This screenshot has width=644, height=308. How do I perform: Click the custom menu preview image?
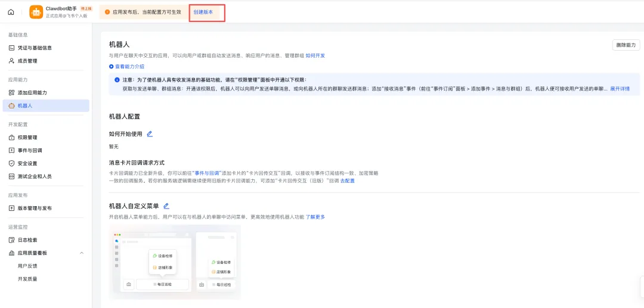click(x=175, y=262)
